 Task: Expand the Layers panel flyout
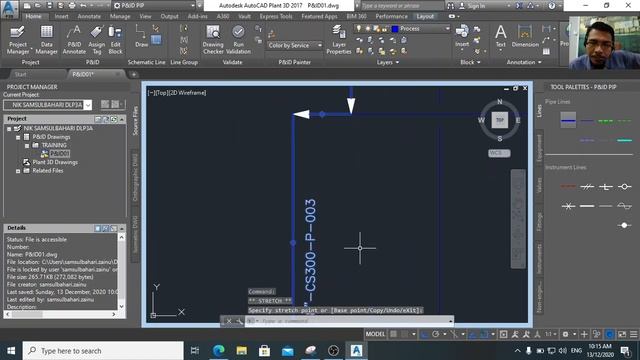coord(387,62)
